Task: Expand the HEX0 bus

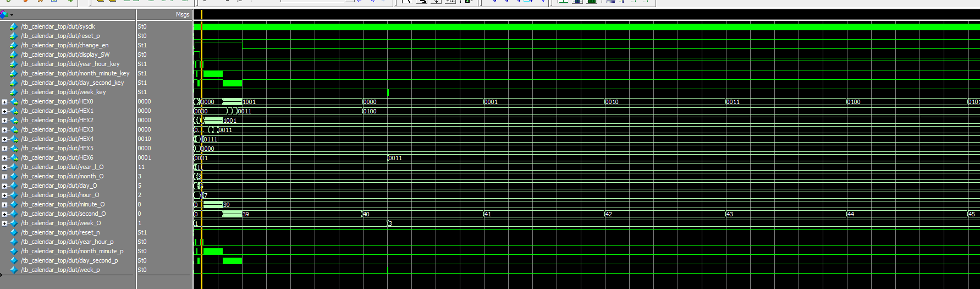Action: point(4,102)
